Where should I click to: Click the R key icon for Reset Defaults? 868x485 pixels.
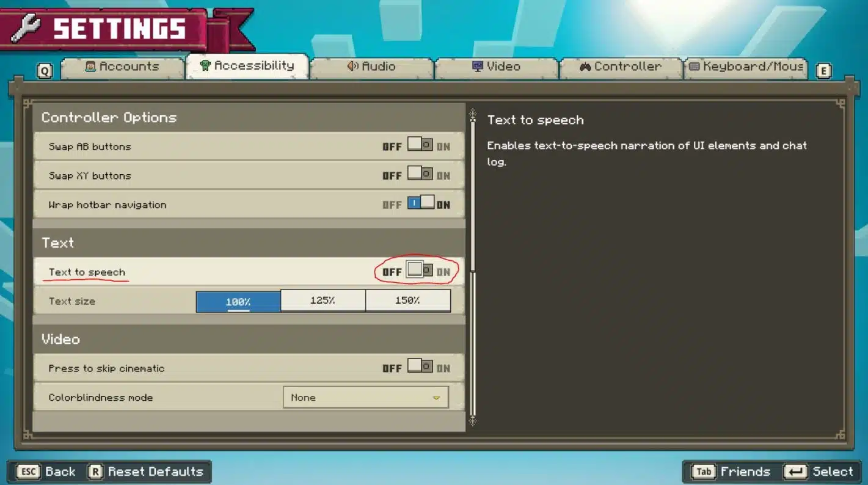pyautogui.click(x=95, y=472)
